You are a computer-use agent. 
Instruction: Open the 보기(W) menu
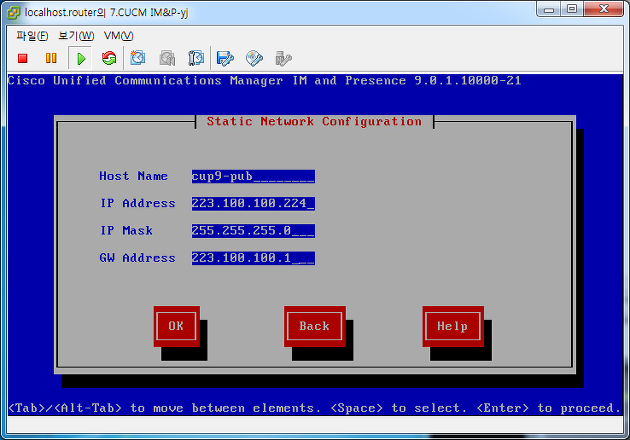pos(76,36)
